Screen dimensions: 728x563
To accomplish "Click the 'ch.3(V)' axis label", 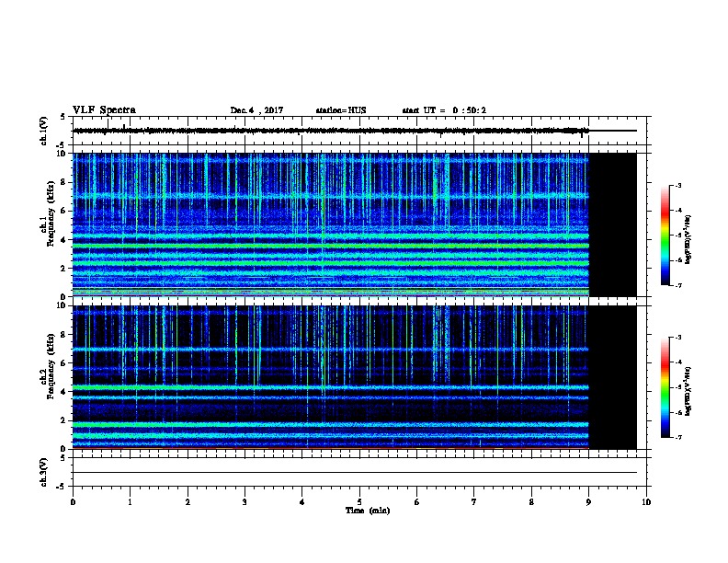I will [43, 473].
